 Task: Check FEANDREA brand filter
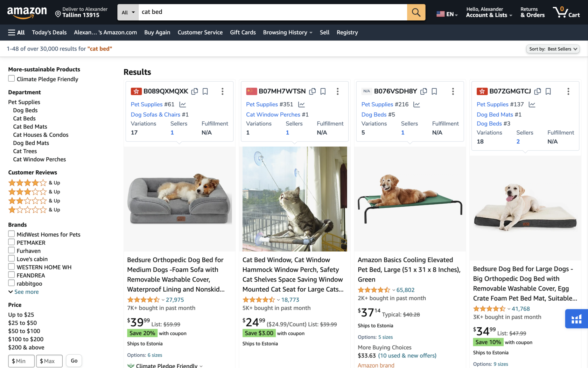point(12,275)
